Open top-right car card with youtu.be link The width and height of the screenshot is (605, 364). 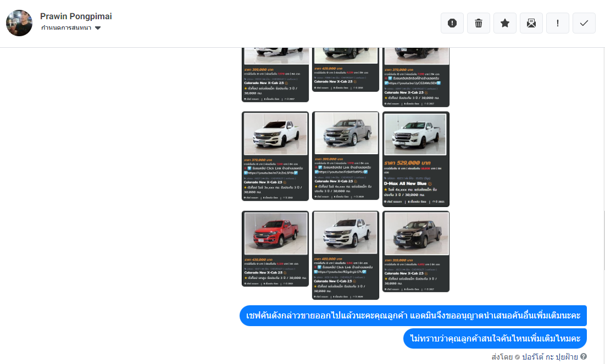(x=416, y=77)
